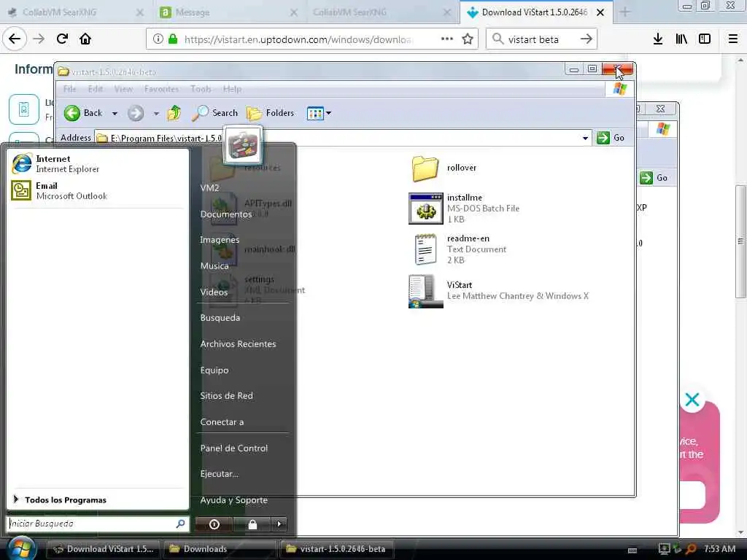This screenshot has width=747, height=560.
Task: Click Ejecutar... in start menu
Action: pos(219,474)
